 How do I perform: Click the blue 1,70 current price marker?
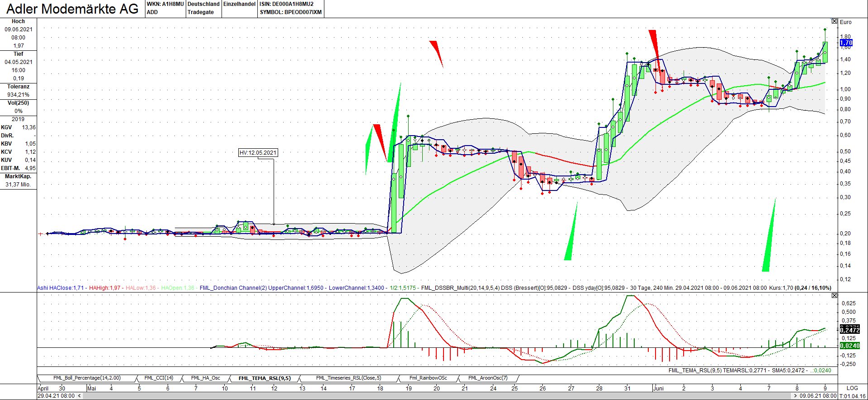[x=846, y=43]
